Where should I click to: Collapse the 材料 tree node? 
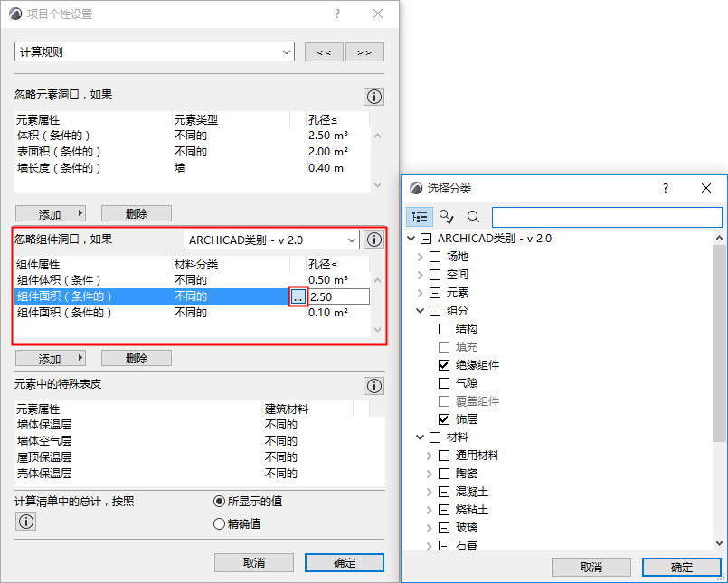pyautogui.click(x=421, y=437)
